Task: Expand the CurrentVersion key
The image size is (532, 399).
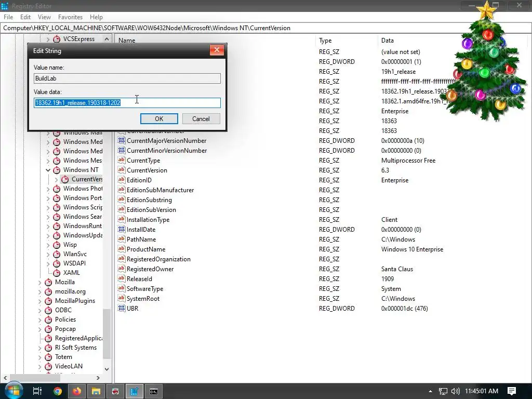Action: (x=56, y=179)
